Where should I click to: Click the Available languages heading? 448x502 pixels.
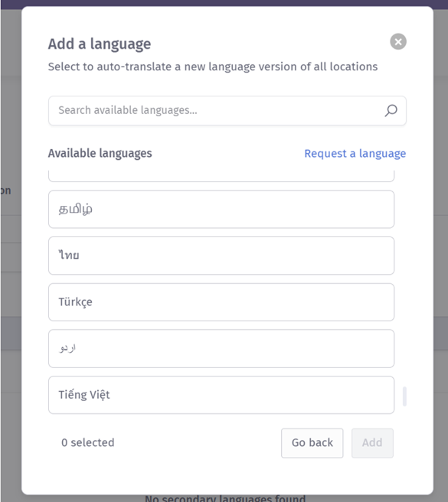pos(100,153)
